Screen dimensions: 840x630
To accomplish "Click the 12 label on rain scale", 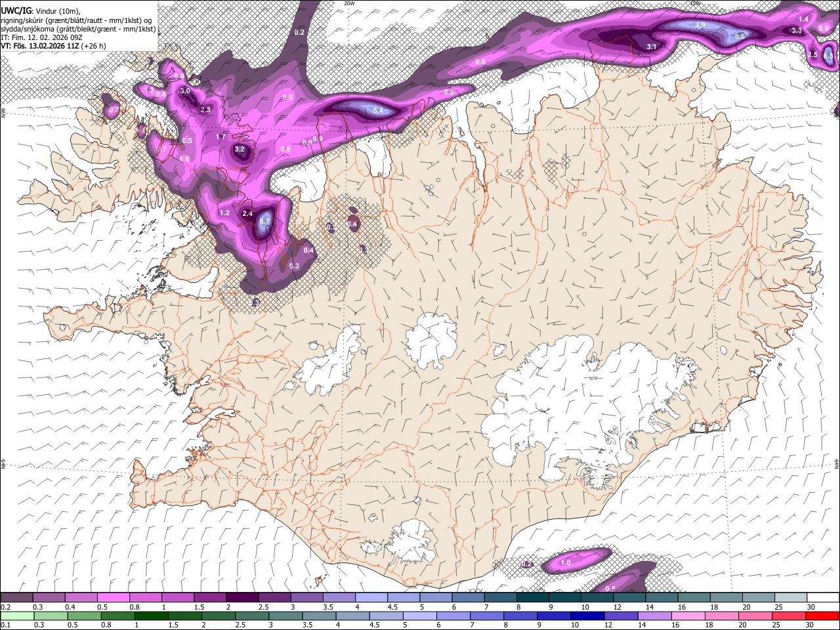I will tap(608, 625).
